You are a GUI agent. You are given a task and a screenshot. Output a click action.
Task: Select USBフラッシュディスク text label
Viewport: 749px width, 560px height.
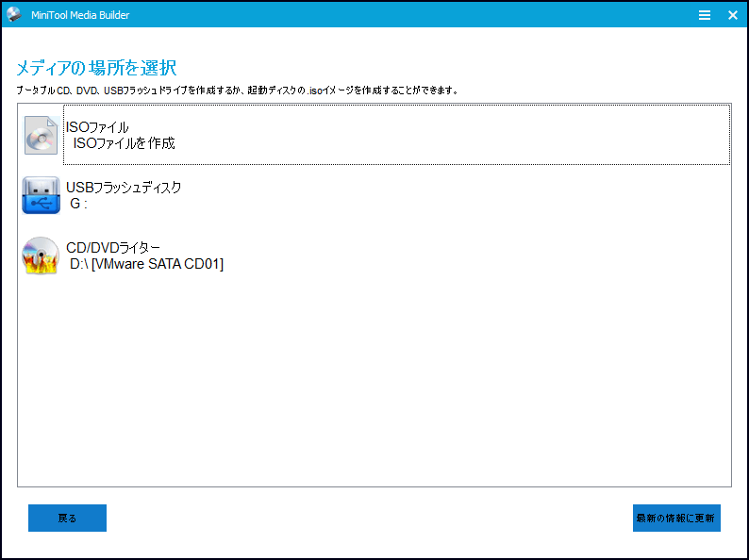pos(124,188)
